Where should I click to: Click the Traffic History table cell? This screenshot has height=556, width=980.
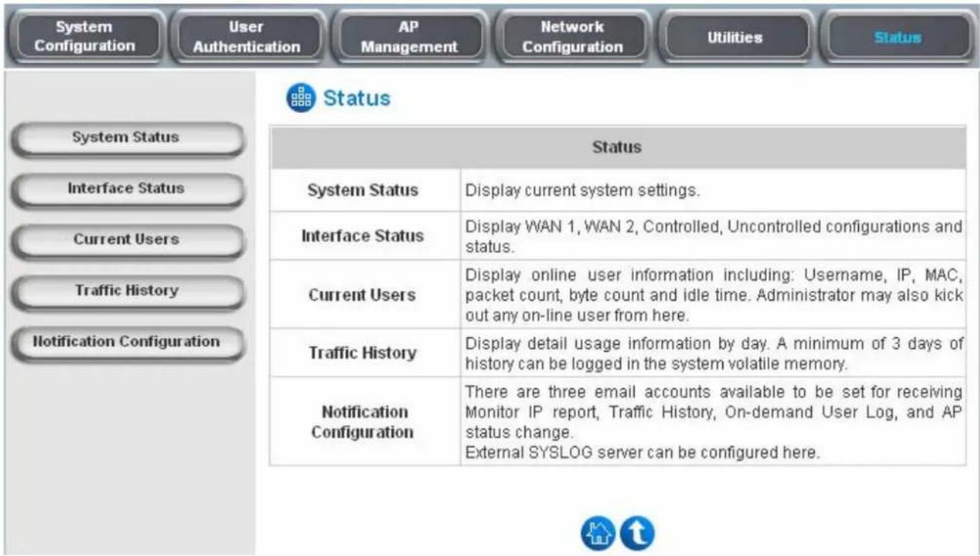click(x=365, y=352)
